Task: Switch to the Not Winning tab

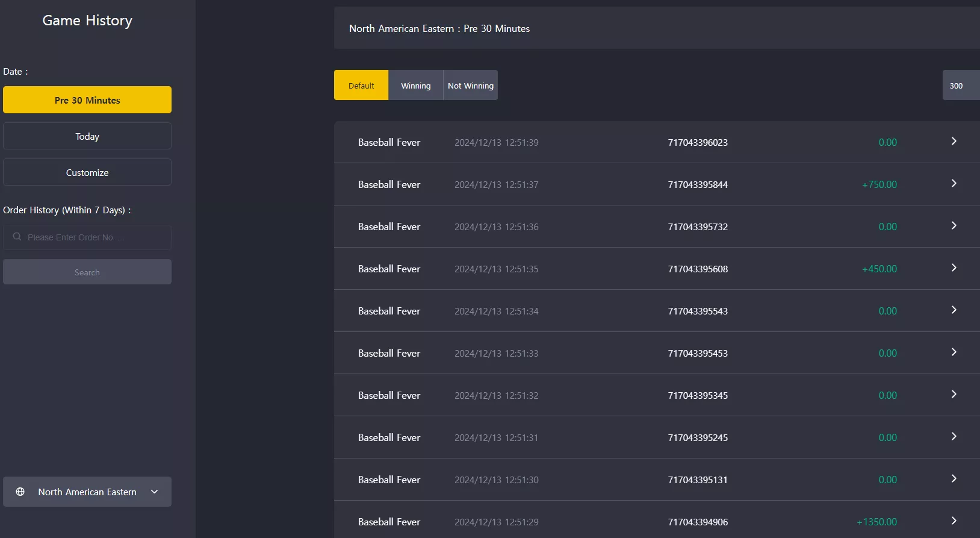Action: coord(471,85)
